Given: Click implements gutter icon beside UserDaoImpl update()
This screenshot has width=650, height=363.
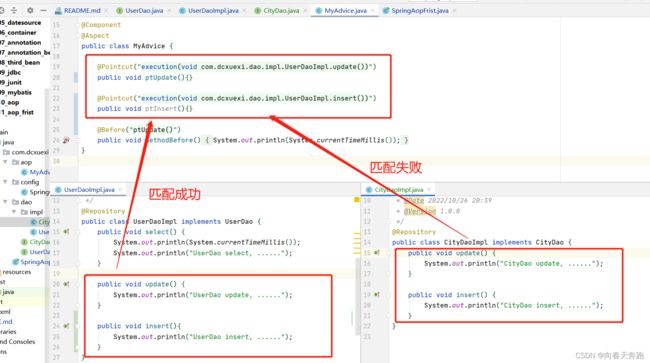Looking at the screenshot, I should pos(66,284).
